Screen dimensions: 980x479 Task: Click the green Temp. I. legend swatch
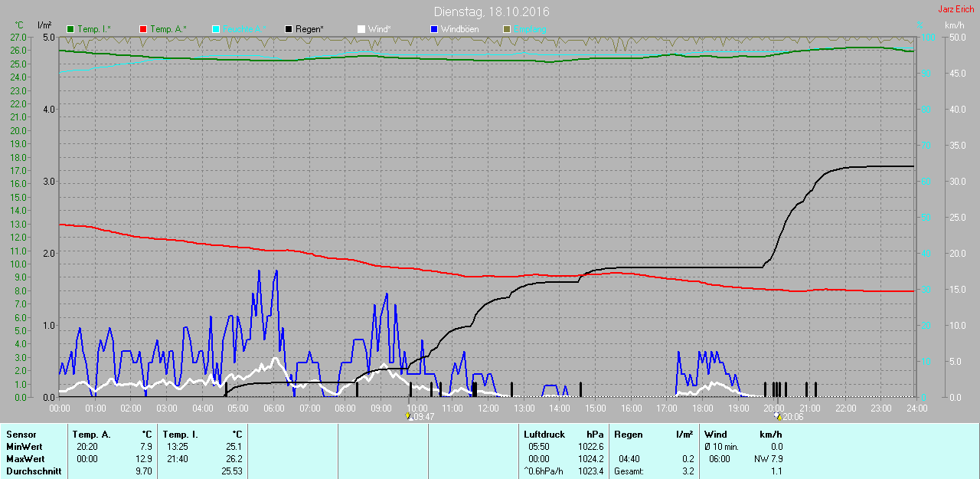tap(71, 29)
